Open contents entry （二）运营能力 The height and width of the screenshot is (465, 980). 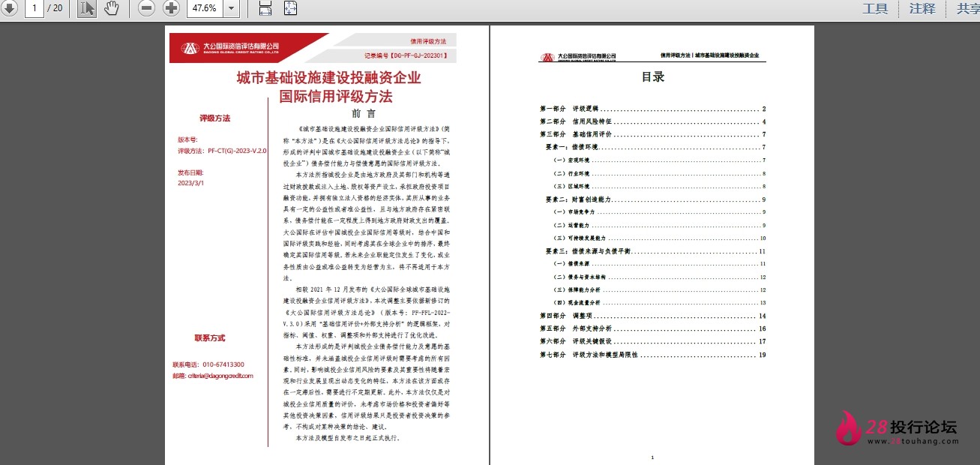(659, 225)
